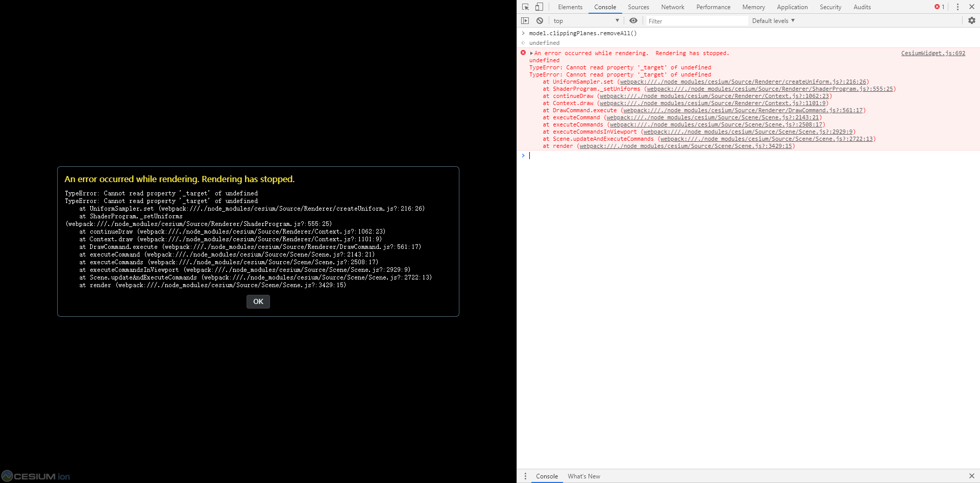This screenshot has width=980, height=483.
Task: Dismiss the error dialog with OK
Action: [x=258, y=301]
